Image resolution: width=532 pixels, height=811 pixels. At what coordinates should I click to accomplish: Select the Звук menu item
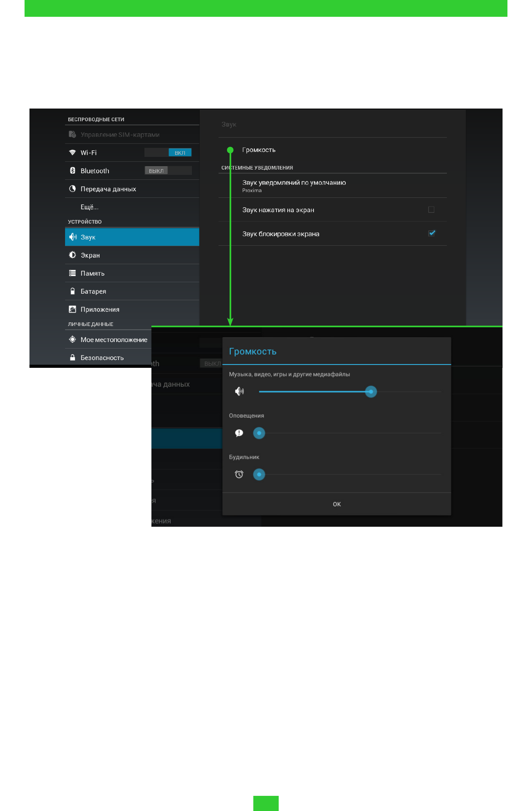[x=132, y=237]
